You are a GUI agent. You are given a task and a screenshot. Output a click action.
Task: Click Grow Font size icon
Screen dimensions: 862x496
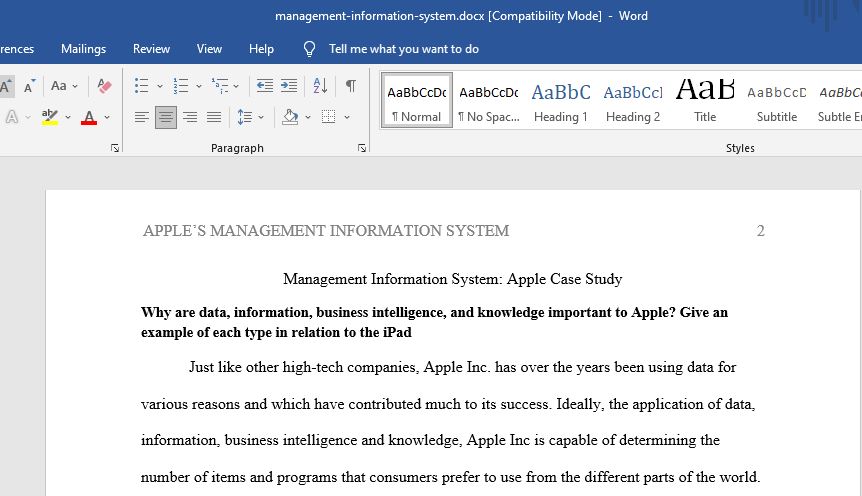pyautogui.click(x=6, y=86)
